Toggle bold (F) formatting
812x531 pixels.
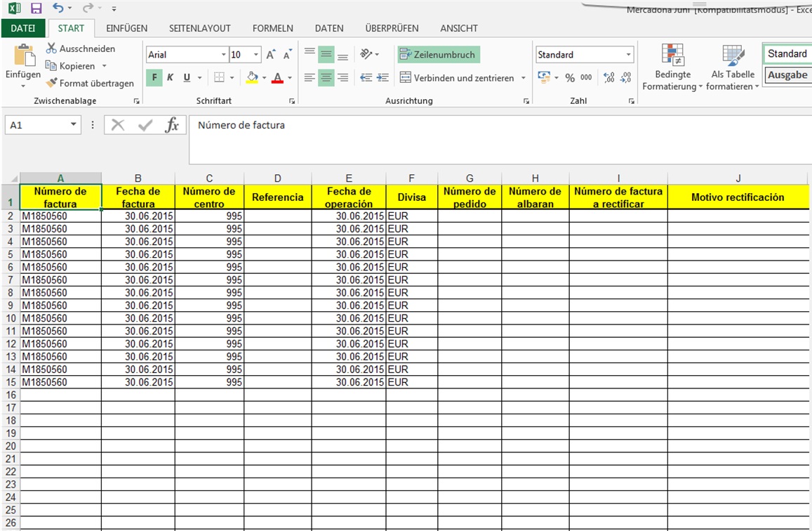(154, 78)
